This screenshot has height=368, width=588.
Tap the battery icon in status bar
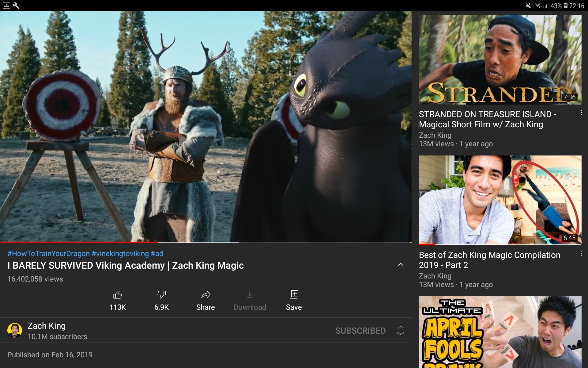[565, 6]
